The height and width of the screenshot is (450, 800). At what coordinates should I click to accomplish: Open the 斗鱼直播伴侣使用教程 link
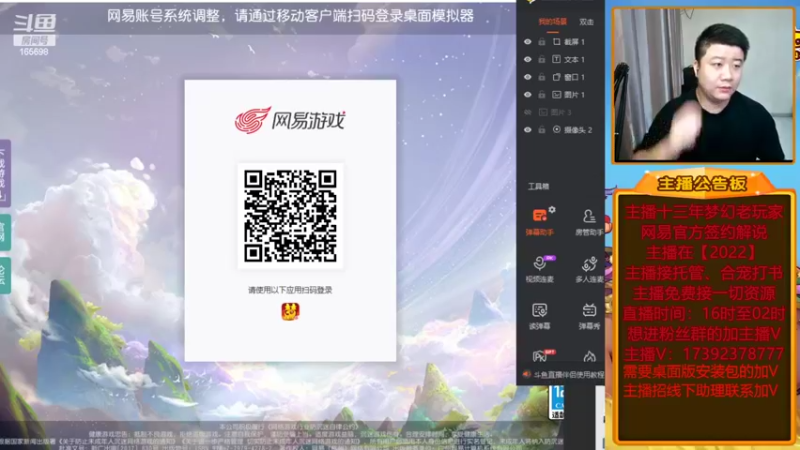(569, 375)
